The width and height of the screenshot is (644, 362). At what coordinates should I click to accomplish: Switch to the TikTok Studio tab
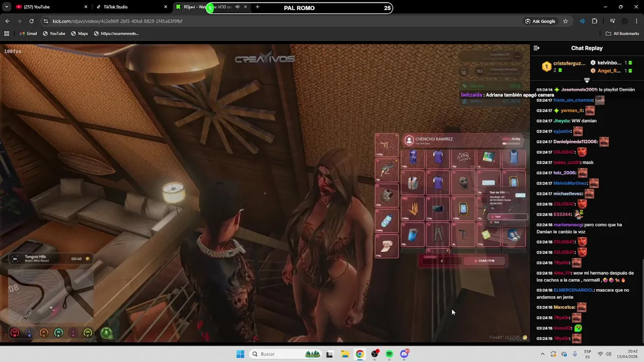[x=126, y=7]
